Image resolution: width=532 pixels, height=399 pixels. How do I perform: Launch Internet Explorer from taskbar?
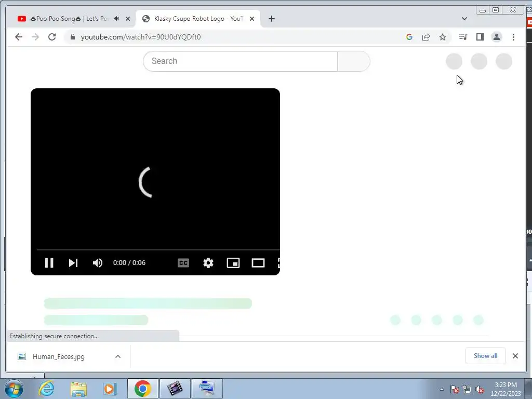[x=46, y=389]
